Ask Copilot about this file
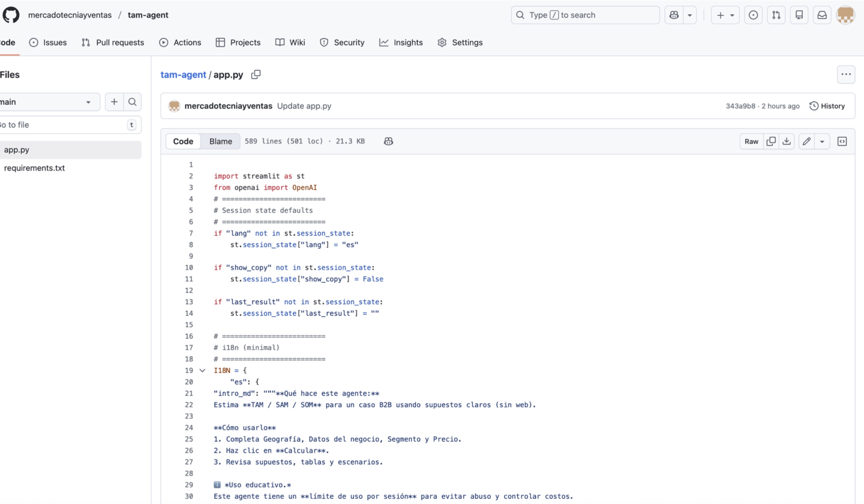Viewport: 864px width, 504px height. click(388, 141)
